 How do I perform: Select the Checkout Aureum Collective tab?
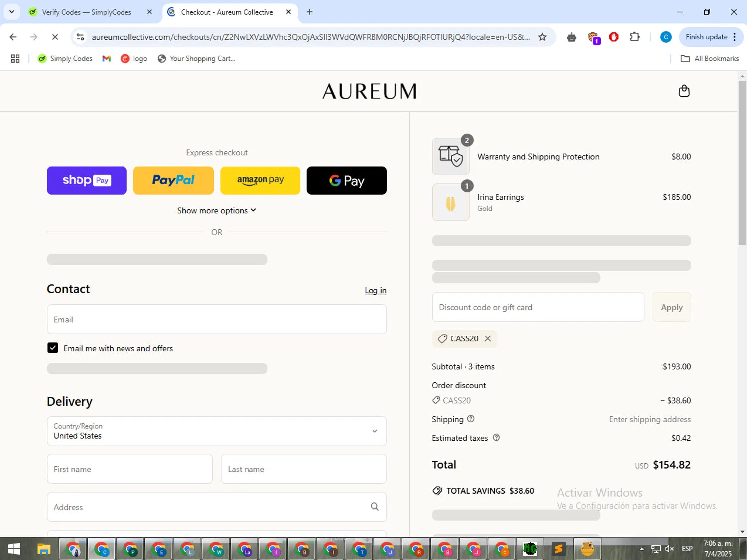[x=227, y=12]
